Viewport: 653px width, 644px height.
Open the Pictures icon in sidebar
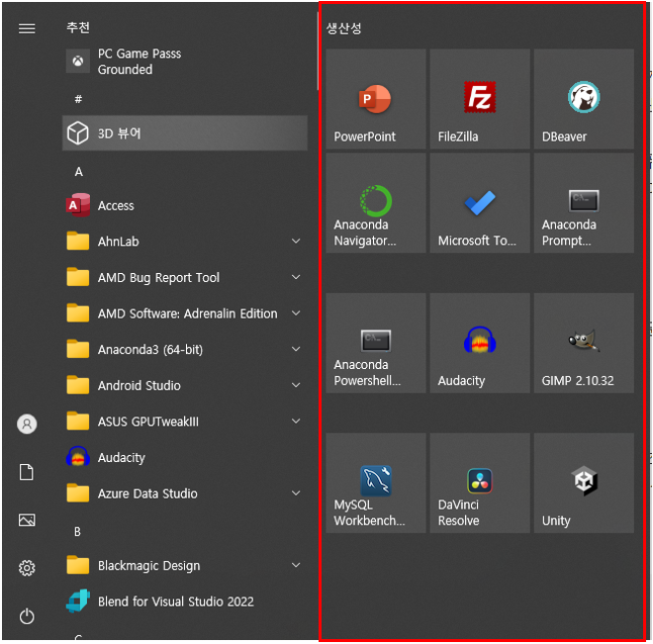point(27,520)
